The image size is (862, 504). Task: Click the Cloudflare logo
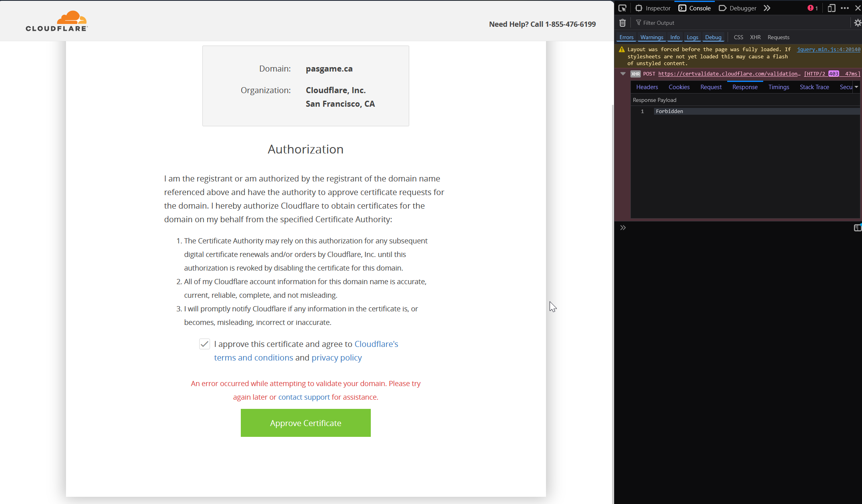pyautogui.click(x=56, y=21)
